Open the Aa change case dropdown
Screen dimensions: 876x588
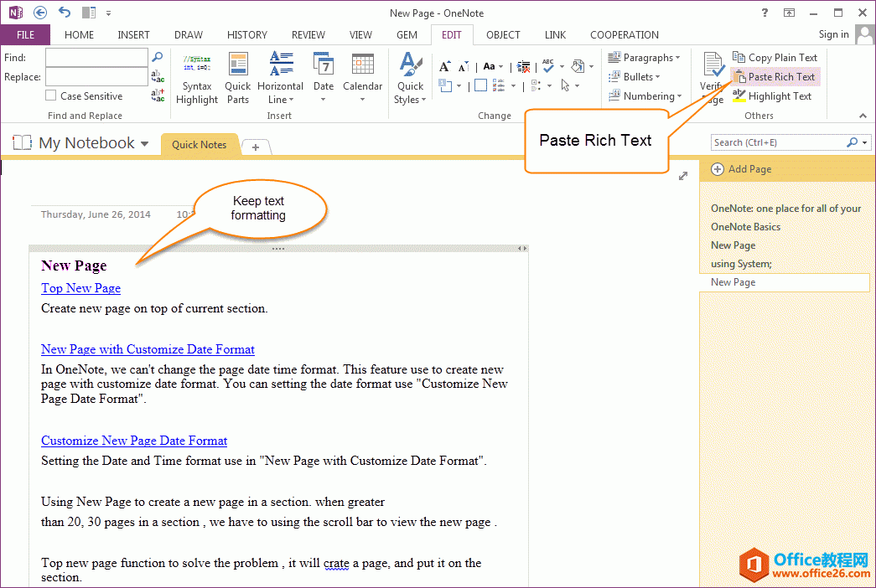[x=493, y=66]
